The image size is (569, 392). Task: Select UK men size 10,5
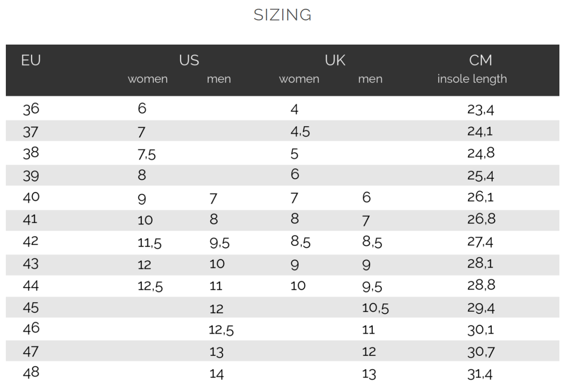click(x=375, y=308)
